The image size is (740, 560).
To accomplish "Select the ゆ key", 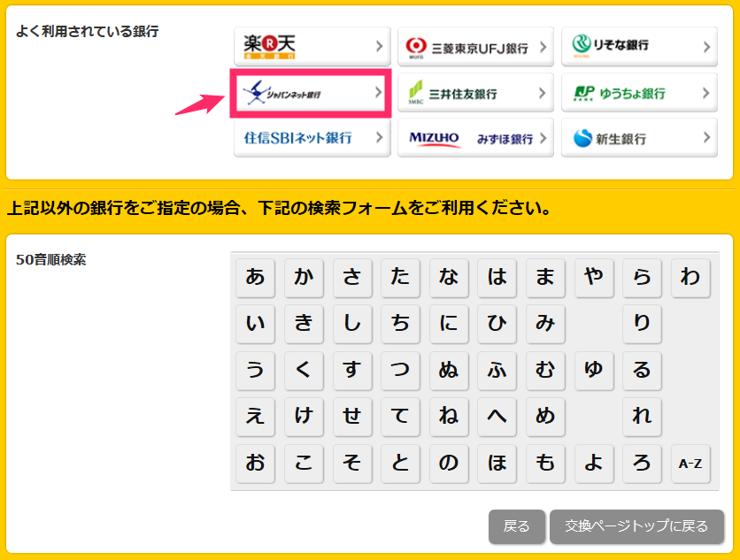I will [x=594, y=371].
